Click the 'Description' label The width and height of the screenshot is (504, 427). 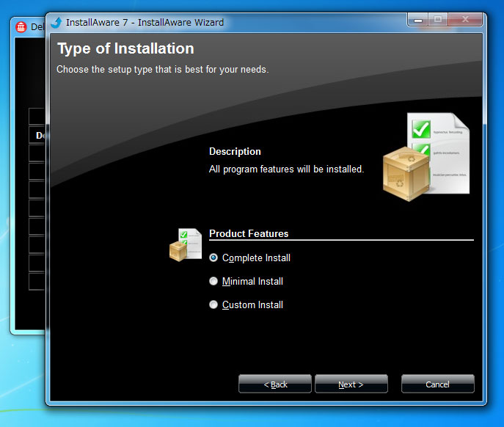235,151
